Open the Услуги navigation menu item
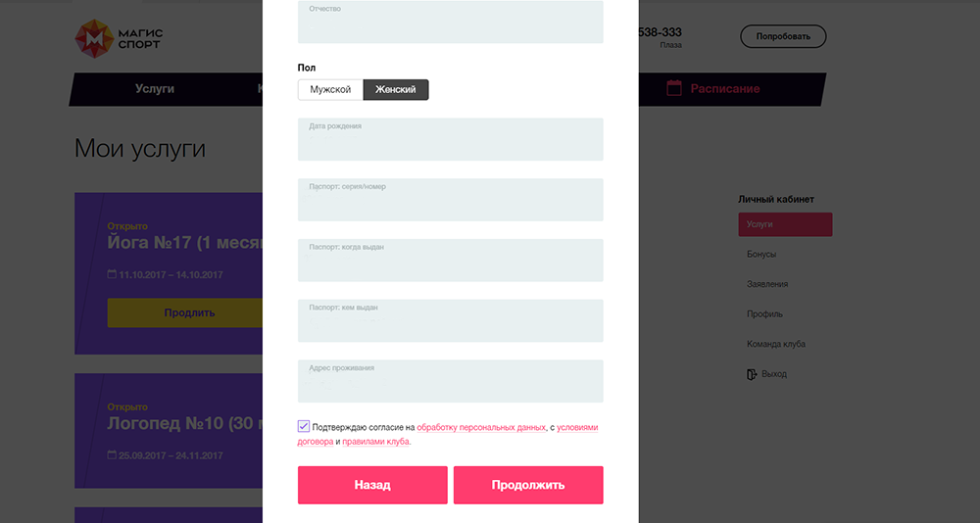The image size is (980, 523). [x=155, y=89]
